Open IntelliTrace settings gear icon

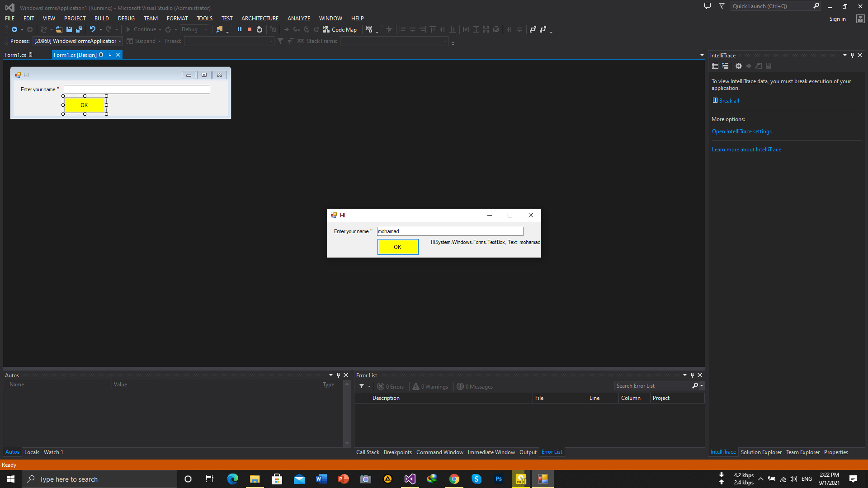(739, 66)
